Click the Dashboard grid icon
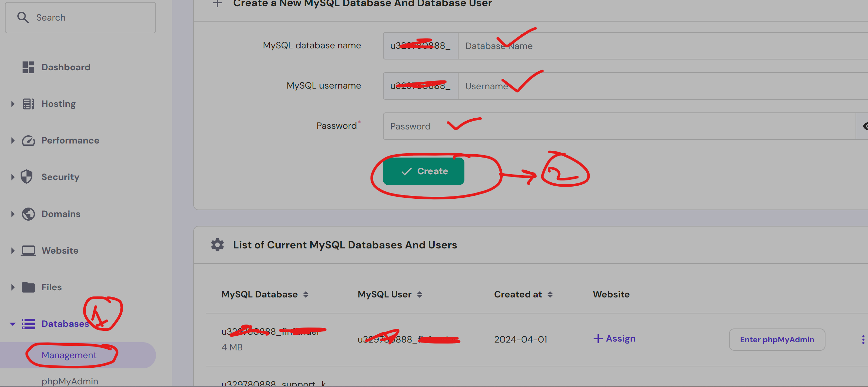The width and height of the screenshot is (868, 387). (28, 67)
